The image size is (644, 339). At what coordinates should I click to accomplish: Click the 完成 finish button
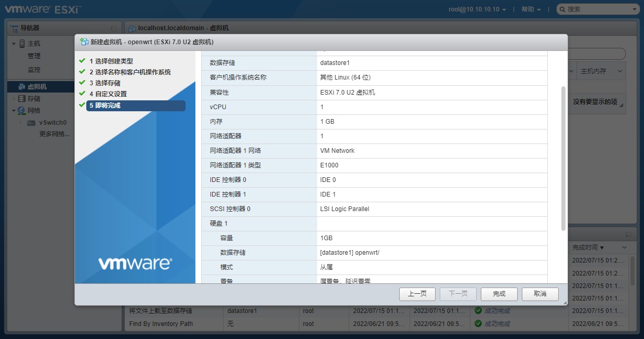coord(499,294)
